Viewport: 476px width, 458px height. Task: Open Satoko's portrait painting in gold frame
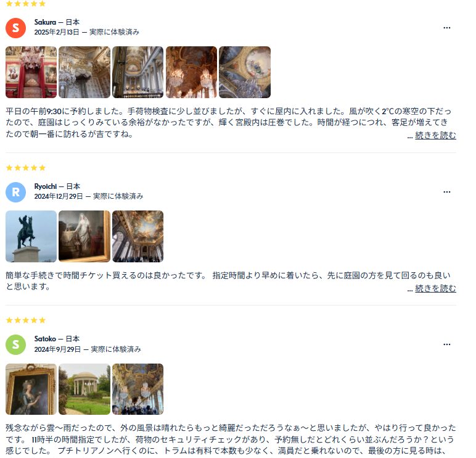pyautogui.click(x=31, y=389)
